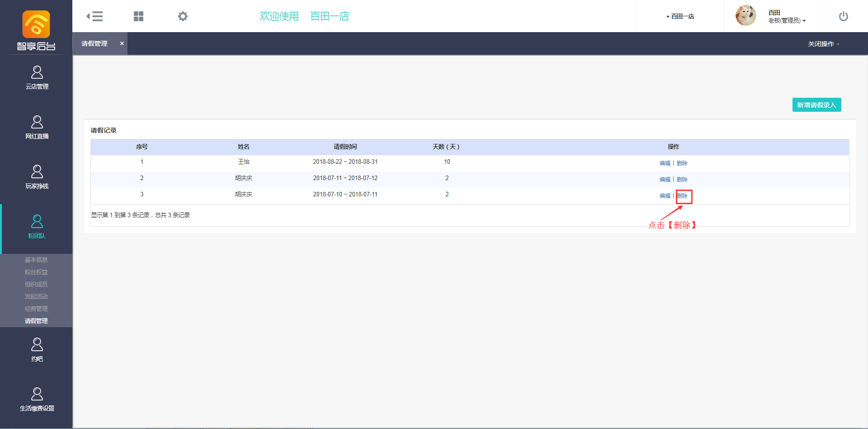The width and height of the screenshot is (868, 429).
Task: Expand the 百田一店 store dropdown
Action: 680,16
